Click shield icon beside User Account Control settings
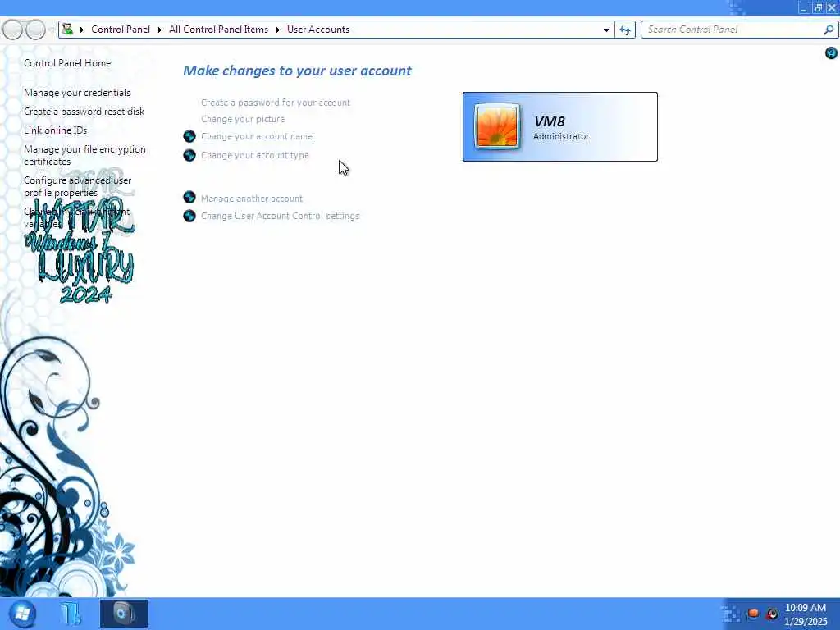This screenshot has width=840, height=630. pos(189,216)
